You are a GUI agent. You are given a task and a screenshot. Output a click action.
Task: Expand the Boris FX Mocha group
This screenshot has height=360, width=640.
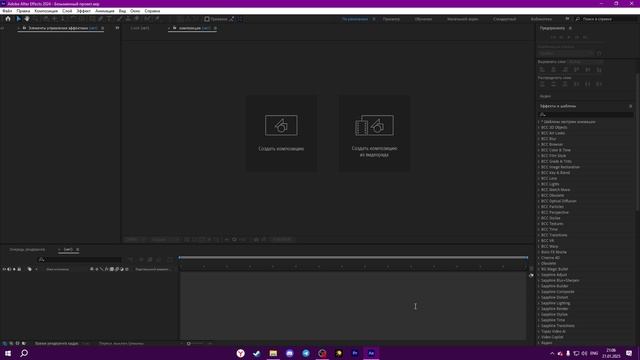click(x=539, y=252)
